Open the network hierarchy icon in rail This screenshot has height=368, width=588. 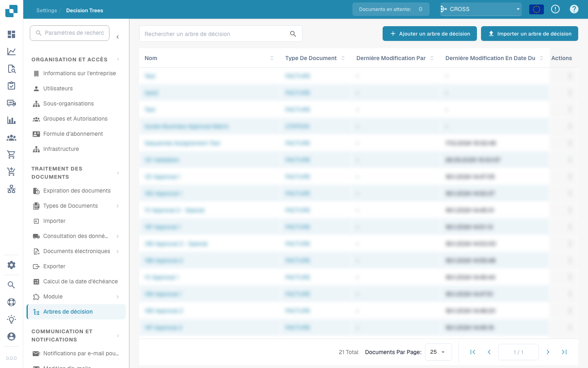point(11,189)
